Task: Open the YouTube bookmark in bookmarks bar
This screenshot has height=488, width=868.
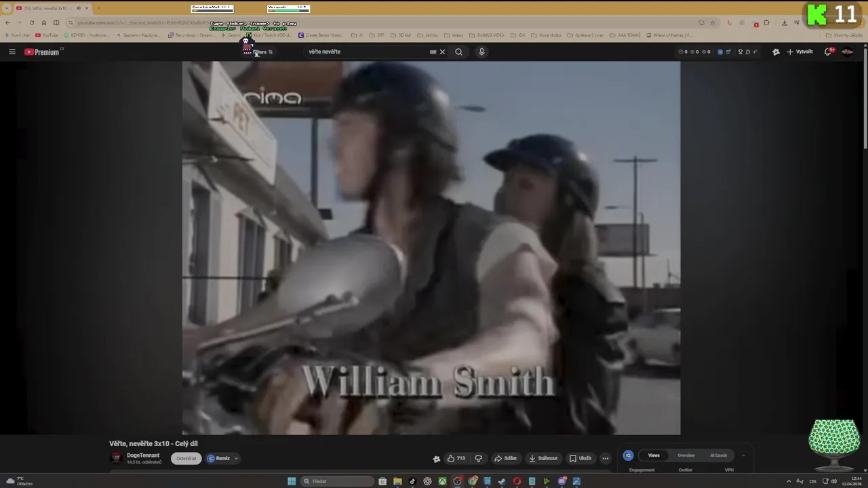Action: (x=47, y=35)
